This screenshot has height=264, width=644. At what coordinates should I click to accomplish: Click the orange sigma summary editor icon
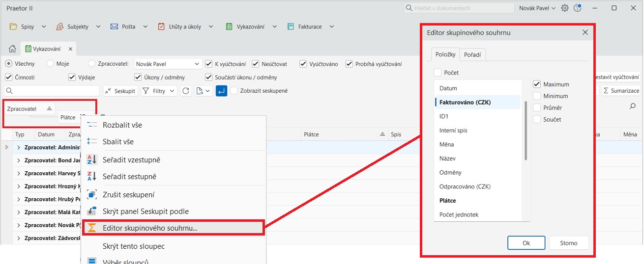coord(92,228)
